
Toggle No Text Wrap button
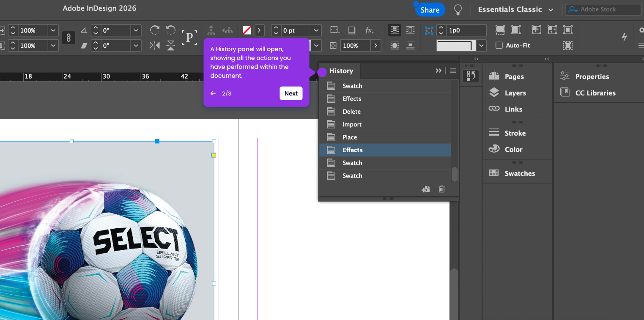(395, 30)
